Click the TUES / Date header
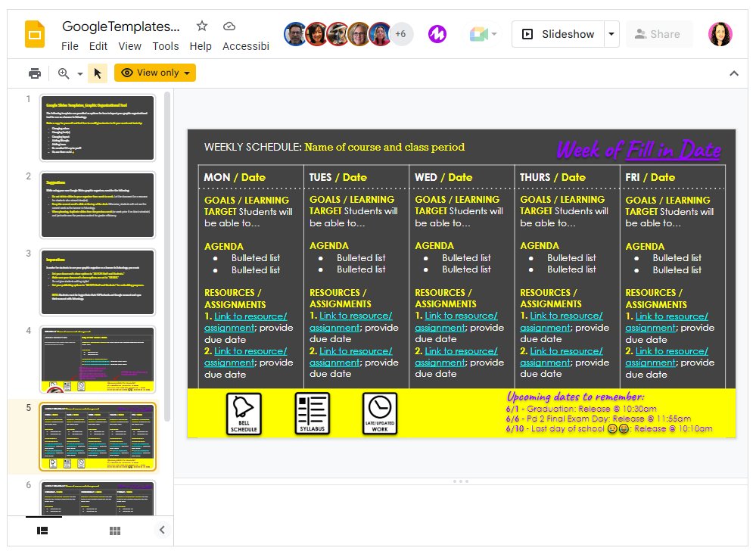The width and height of the screenshot is (756, 551). [x=338, y=177]
